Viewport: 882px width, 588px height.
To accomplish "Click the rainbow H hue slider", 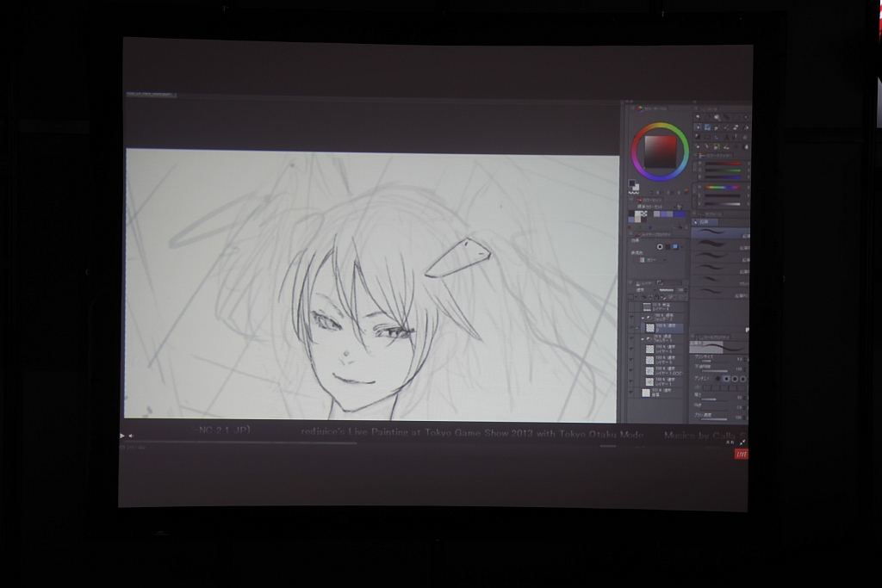I will (723, 187).
